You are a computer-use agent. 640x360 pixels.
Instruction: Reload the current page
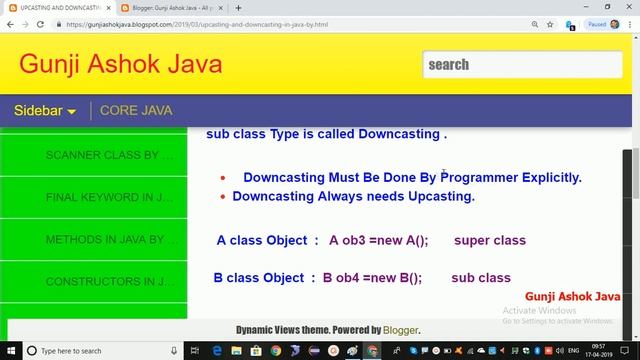click(40, 24)
